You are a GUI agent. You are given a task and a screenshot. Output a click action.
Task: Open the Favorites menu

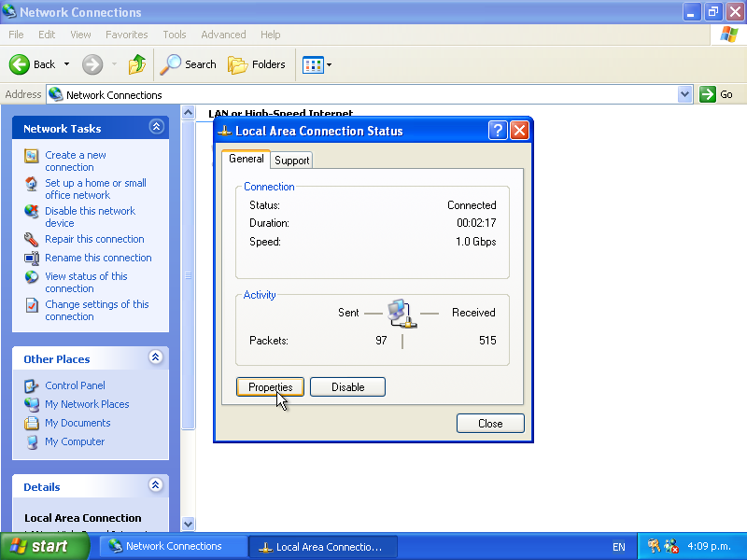[x=127, y=35]
